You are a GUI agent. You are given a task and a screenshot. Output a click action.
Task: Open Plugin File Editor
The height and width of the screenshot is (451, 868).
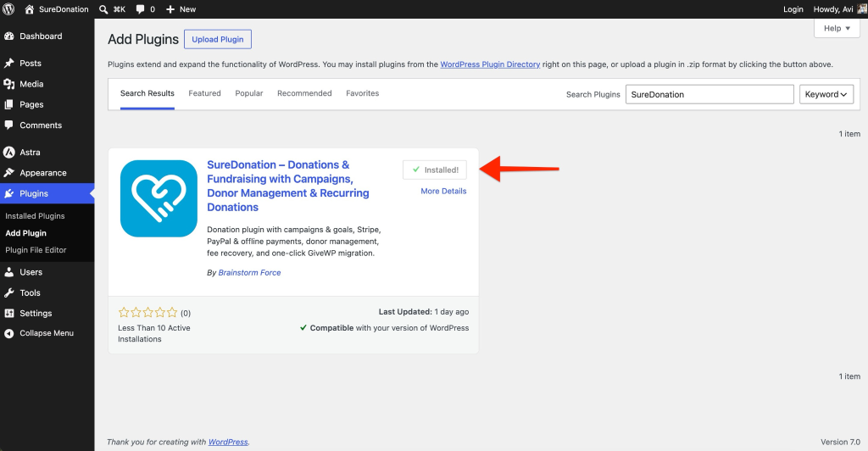tap(36, 250)
